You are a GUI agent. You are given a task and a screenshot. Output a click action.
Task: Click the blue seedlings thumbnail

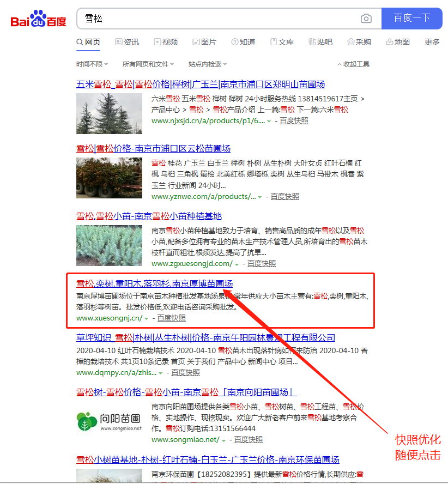tap(110, 245)
